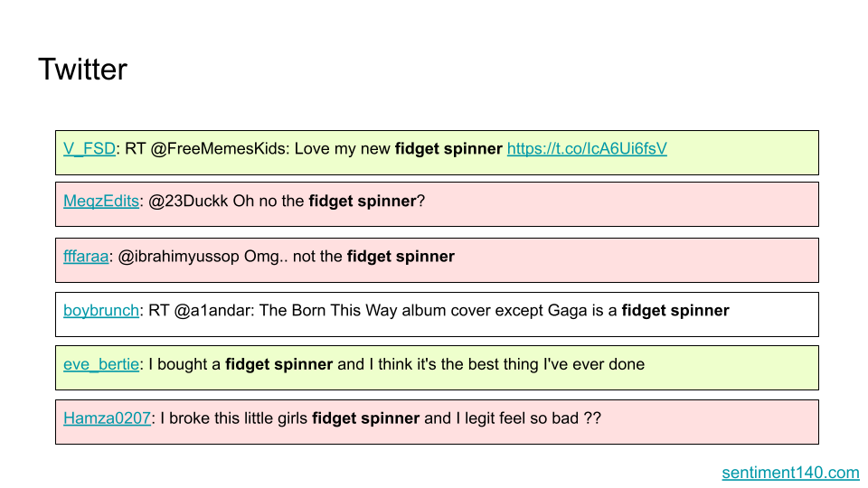
Task: Visit the fffaraa profile link
Action: (x=86, y=257)
